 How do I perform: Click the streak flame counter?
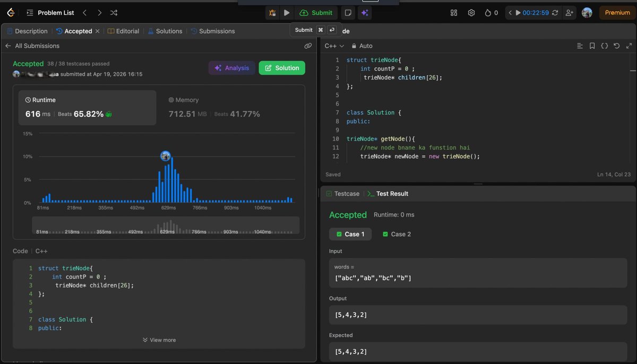pos(492,13)
